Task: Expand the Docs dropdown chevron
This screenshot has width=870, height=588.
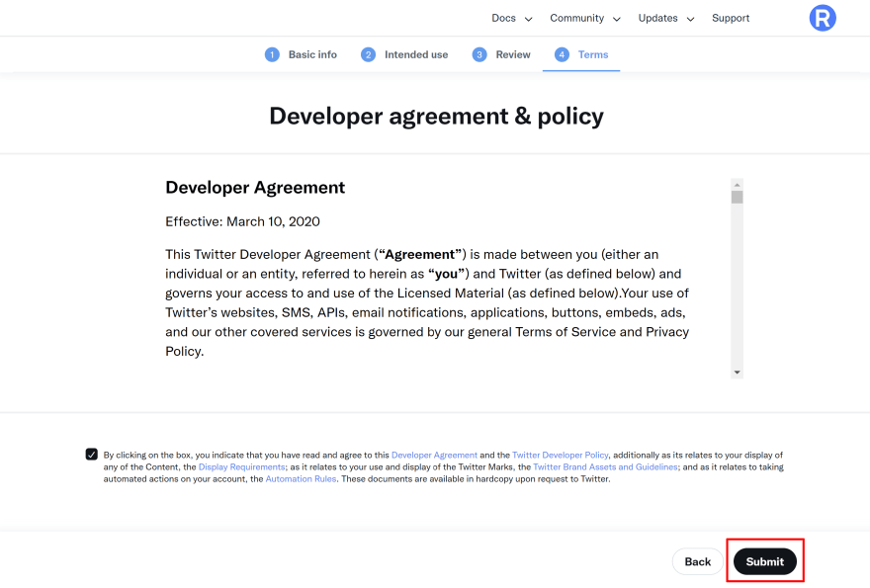Action: click(529, 20)
